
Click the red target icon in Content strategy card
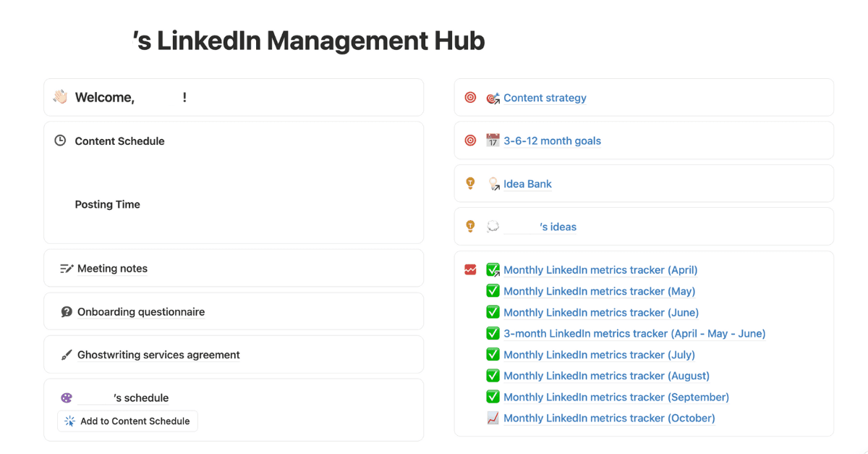pyautogui.click(x=470, y=97)
